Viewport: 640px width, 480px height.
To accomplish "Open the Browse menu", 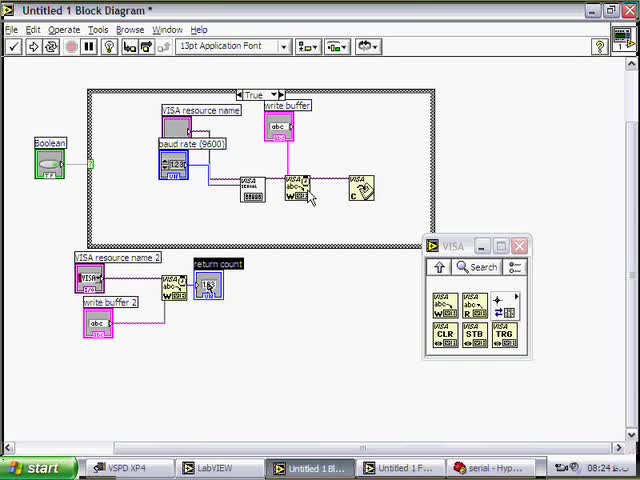I will click(x=130, y=30).
